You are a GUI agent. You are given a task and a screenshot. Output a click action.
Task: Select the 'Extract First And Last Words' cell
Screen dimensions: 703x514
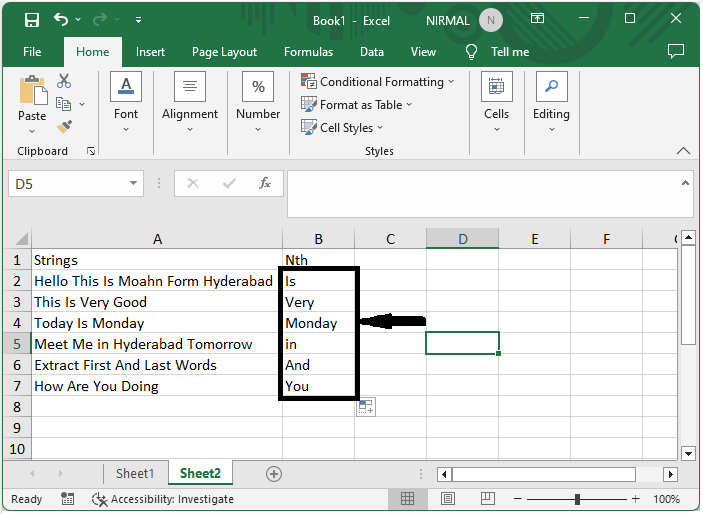(x=157, y=365)
